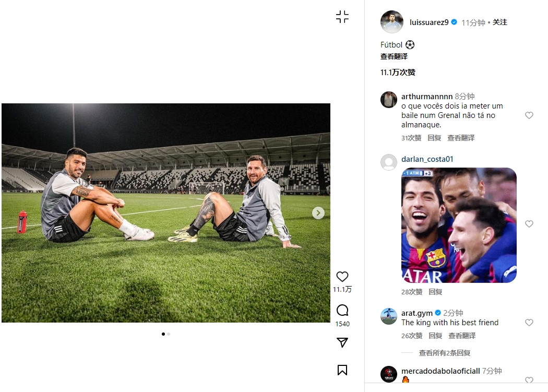Screen dimensions: 548x392
Task: Open mercadodabolaoficiall's avatar
Action: tap(389, 374)
